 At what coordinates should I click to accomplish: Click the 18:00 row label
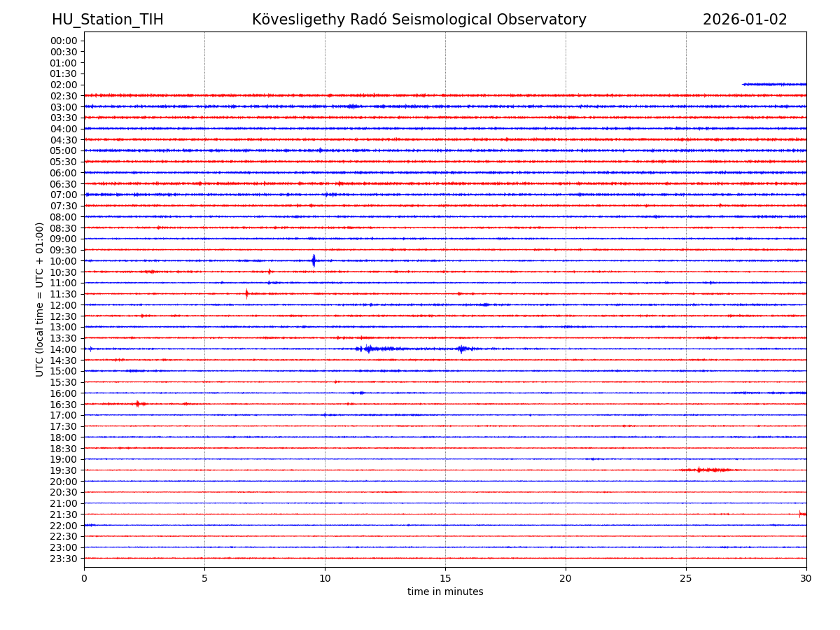(64, 437)
